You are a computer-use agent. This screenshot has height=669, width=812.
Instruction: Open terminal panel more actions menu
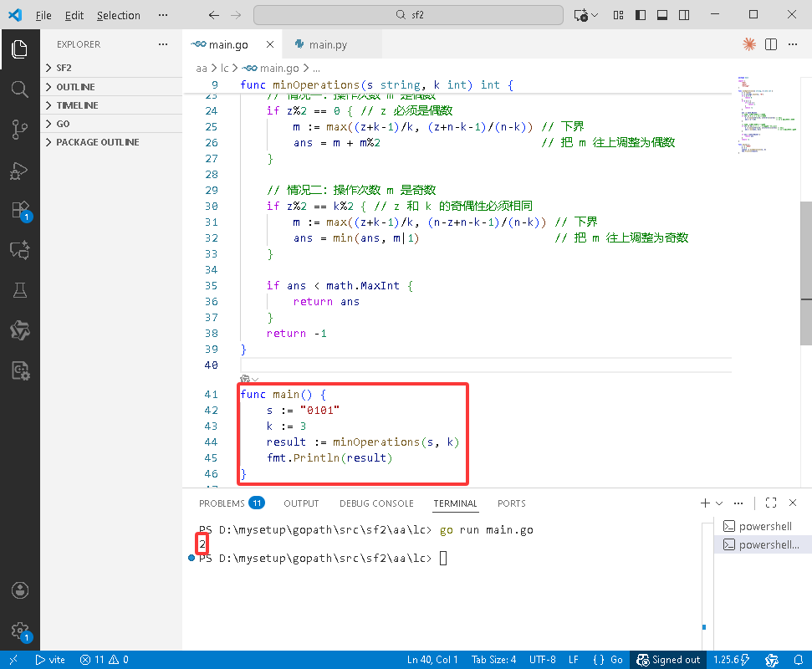pos(738,503)
